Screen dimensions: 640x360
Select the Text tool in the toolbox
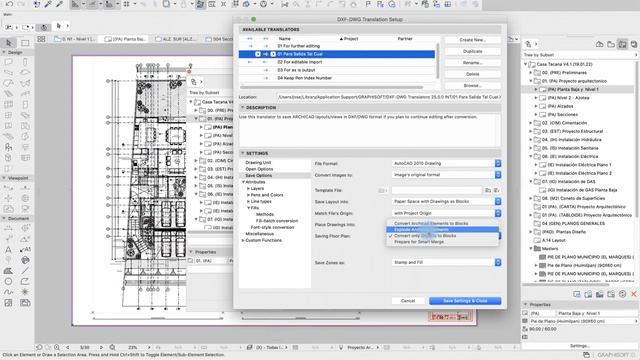8,249
